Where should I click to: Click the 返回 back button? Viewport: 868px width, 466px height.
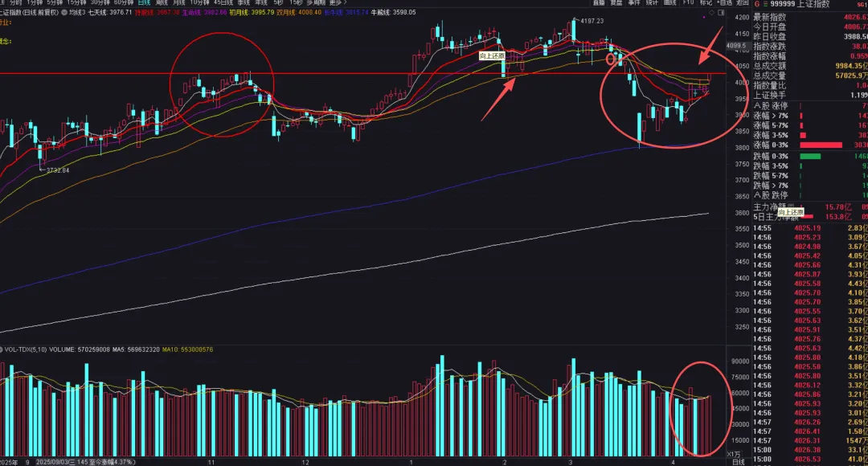click(x=743, y=2)
